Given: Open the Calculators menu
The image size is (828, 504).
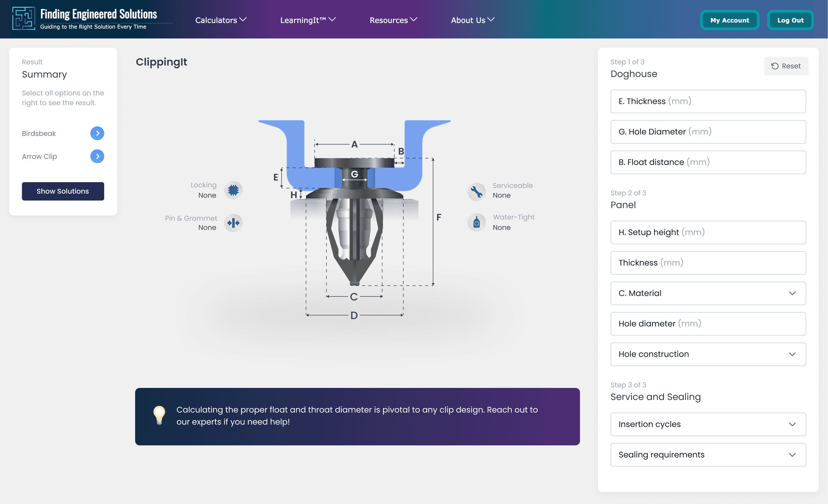Looking at the screenshot, I should (x=221, y=20).
